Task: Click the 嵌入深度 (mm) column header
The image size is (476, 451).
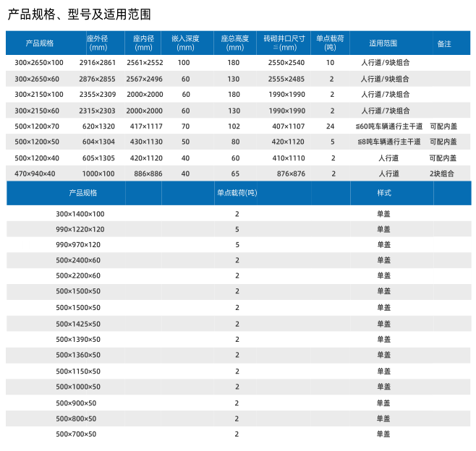Action: point(185,43)
